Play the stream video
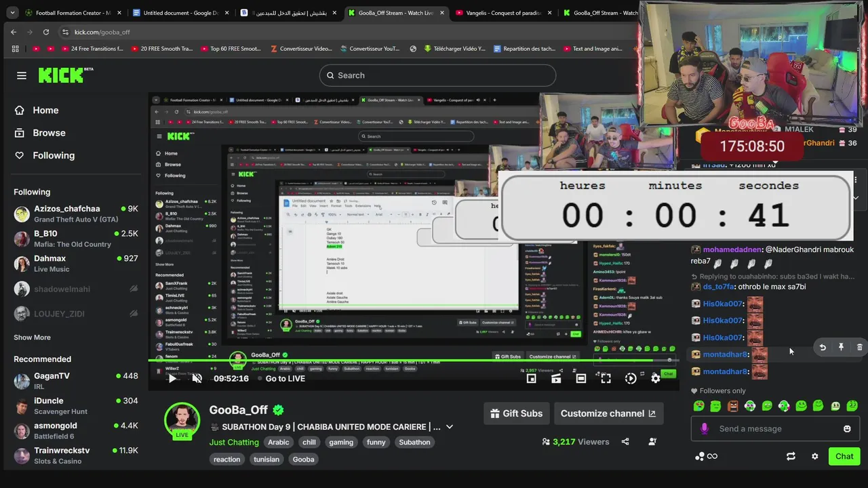868x488 pixels. 172,378
